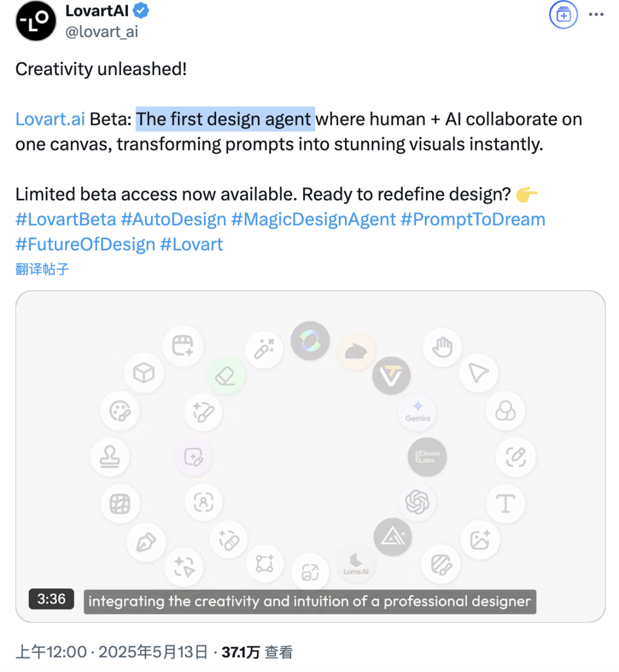Click the circular plus icon beside the more menu

tap(563, 15)
